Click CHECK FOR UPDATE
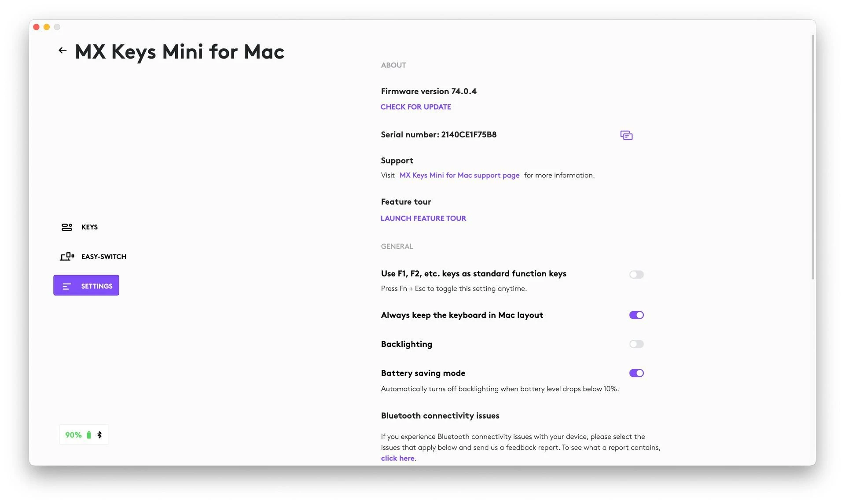 tap(415, 107)
